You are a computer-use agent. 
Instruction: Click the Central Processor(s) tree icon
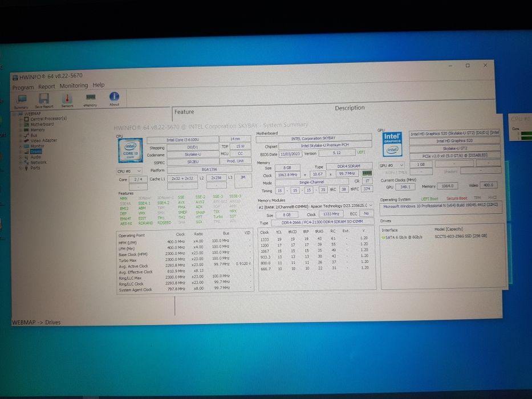coord(26,119)
